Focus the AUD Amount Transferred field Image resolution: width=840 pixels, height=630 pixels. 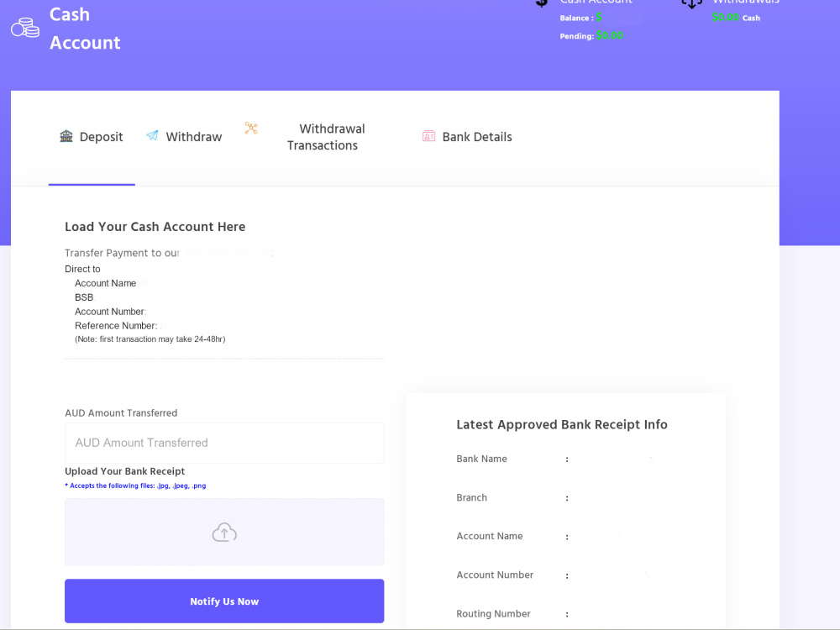pyautogui.click(x=224, y=443)
